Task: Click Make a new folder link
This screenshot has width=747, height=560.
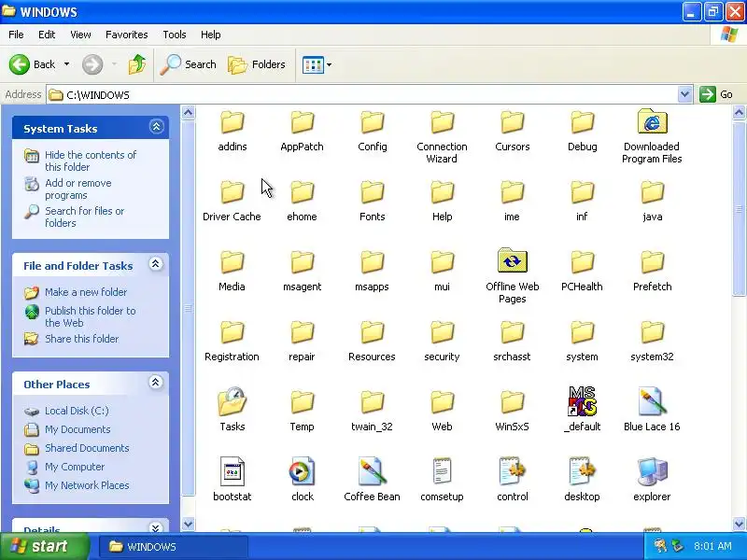Action: click(86, 292)
